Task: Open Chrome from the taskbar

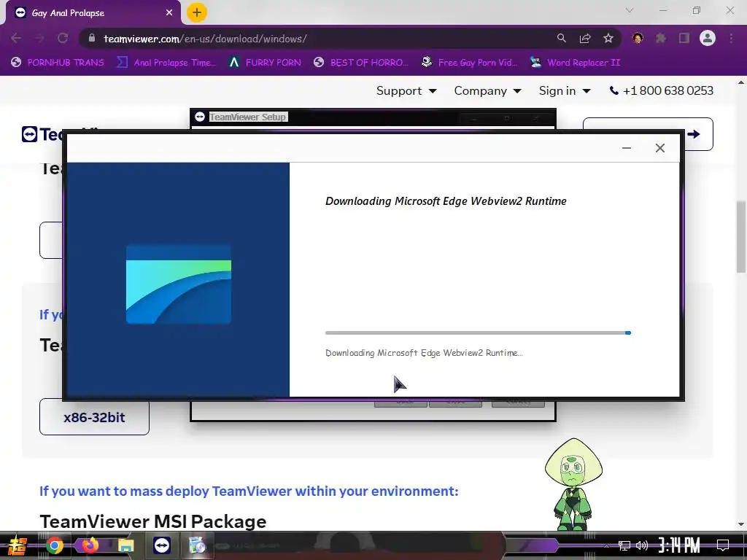Action: point(55,545)
